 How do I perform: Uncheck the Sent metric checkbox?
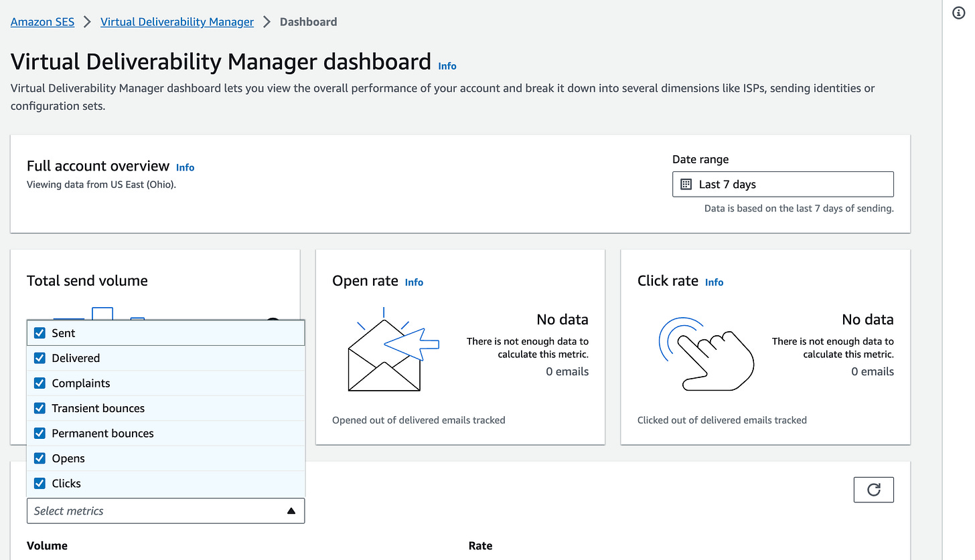[40, 333]
